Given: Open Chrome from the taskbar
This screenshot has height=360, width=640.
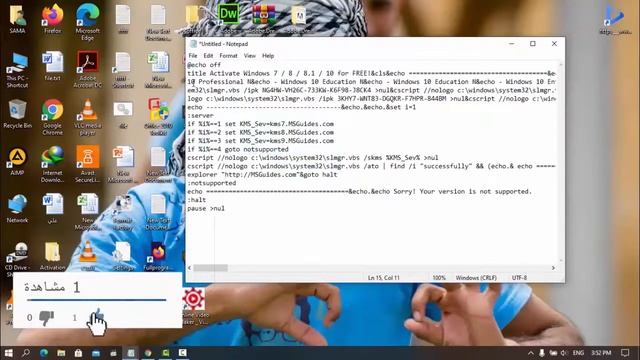Looking at the screenshot, I should [x=148, y=353].
